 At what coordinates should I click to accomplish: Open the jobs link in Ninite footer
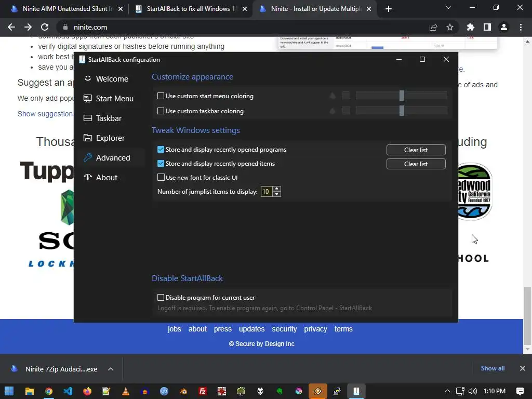point(175,329)
